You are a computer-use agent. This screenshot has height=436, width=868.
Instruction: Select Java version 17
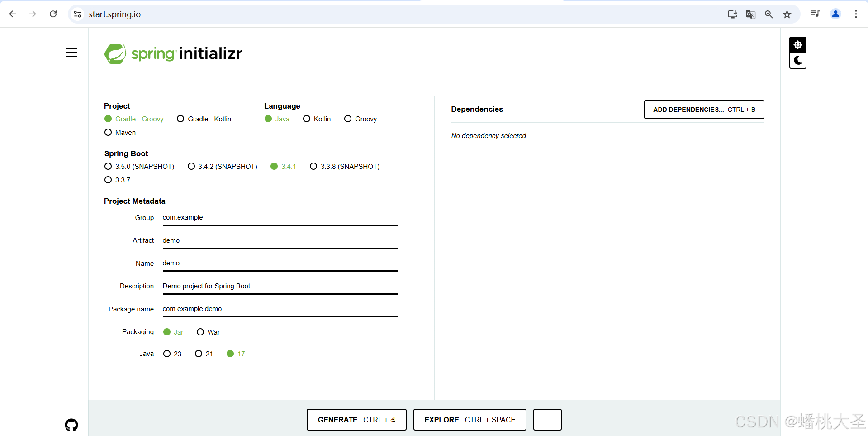point(236,354)
